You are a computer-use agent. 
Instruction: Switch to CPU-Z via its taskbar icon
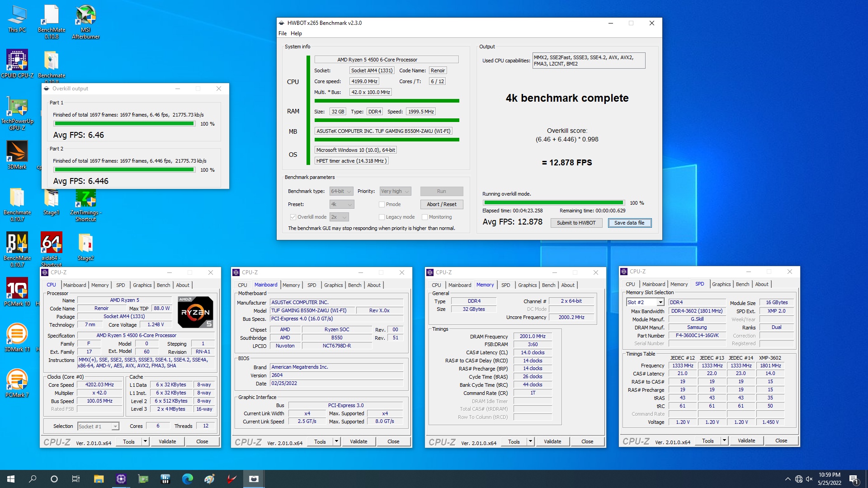coord(121,479)
